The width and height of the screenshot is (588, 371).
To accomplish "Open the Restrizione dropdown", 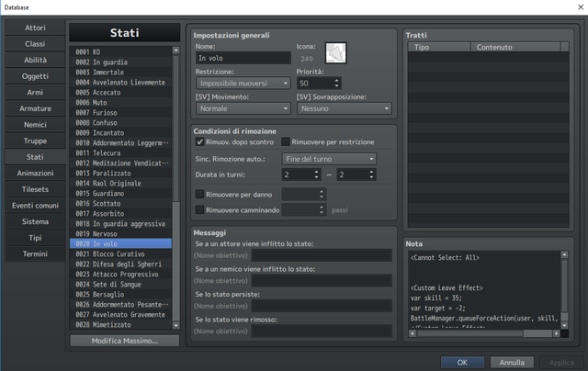I will point(243,84).
